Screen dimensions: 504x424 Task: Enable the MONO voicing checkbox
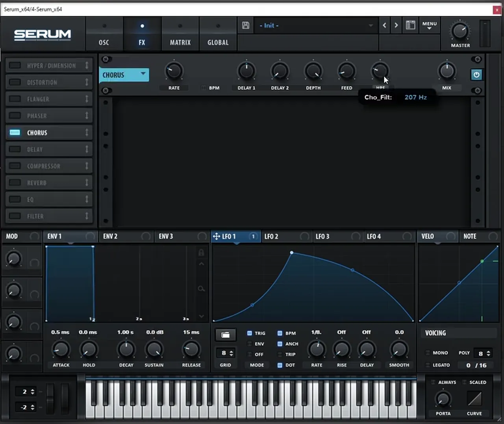[x=428, y=353]
